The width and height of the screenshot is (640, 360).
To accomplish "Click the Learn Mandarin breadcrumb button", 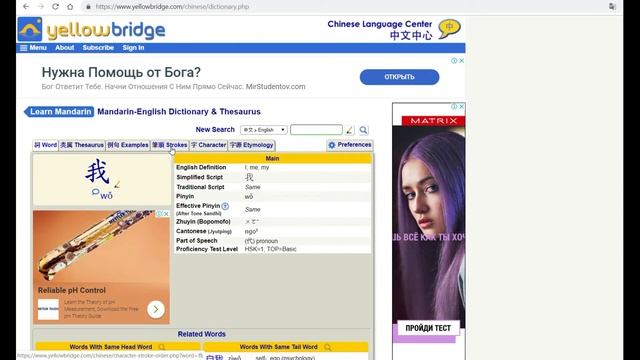I will pos(59,112).
